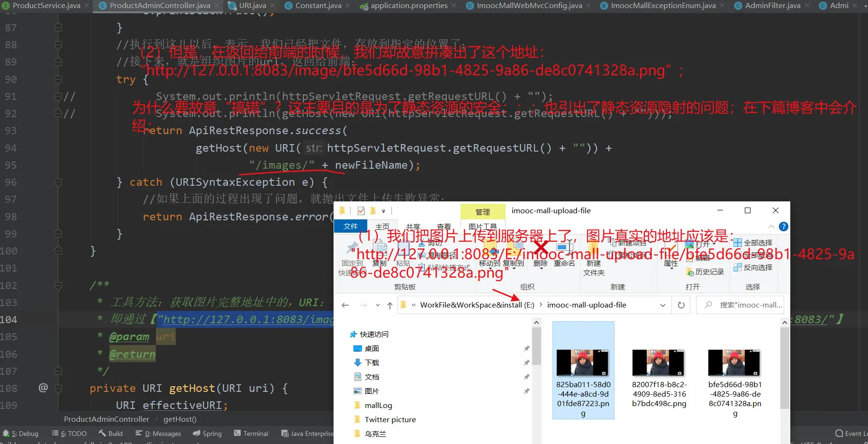The image size is (868, 444).
Task: Select 下载 in the quick access pane
Action: tap(372, 362)
